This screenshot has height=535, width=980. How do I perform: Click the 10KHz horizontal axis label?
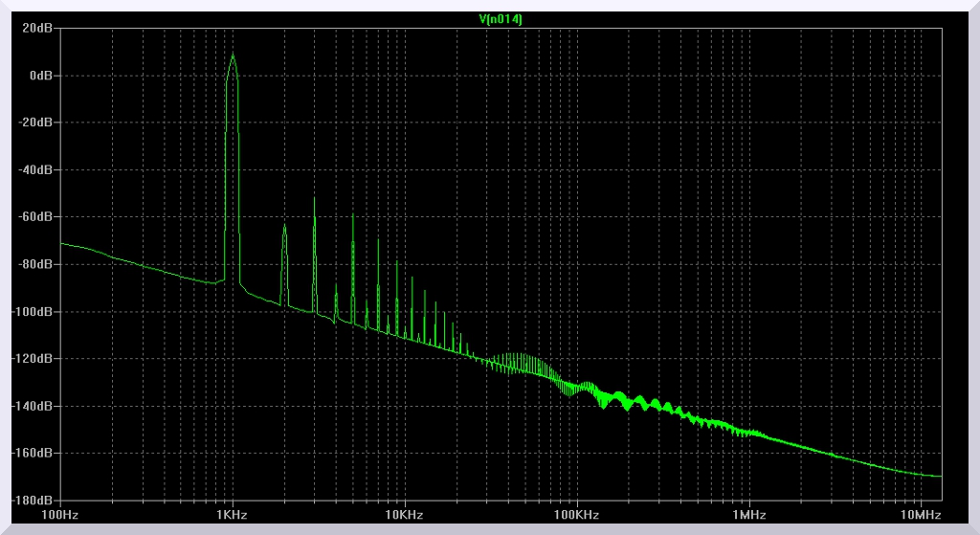(x=404, y=515)
